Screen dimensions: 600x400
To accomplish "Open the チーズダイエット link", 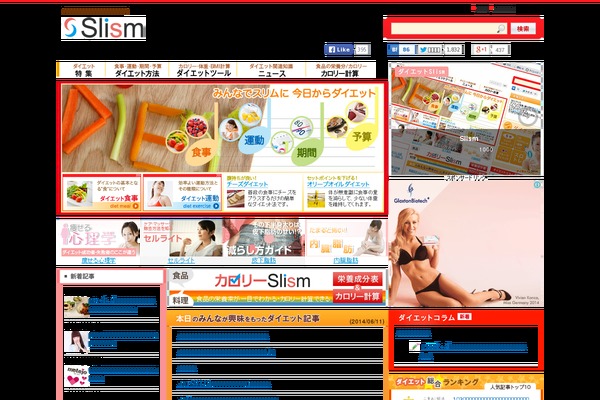I will click(x=247, y=184).
